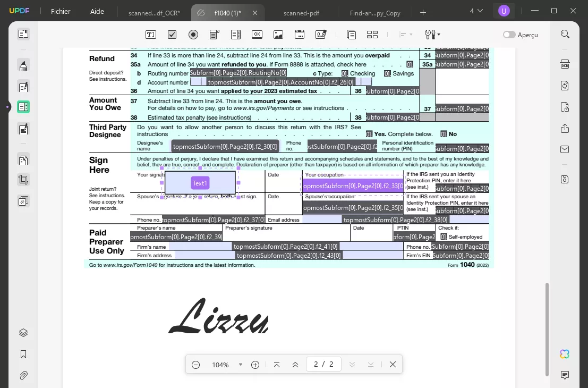588x388 pixels.
Task: Open the zoom percentage dropdown
Action: click(241, 365)
